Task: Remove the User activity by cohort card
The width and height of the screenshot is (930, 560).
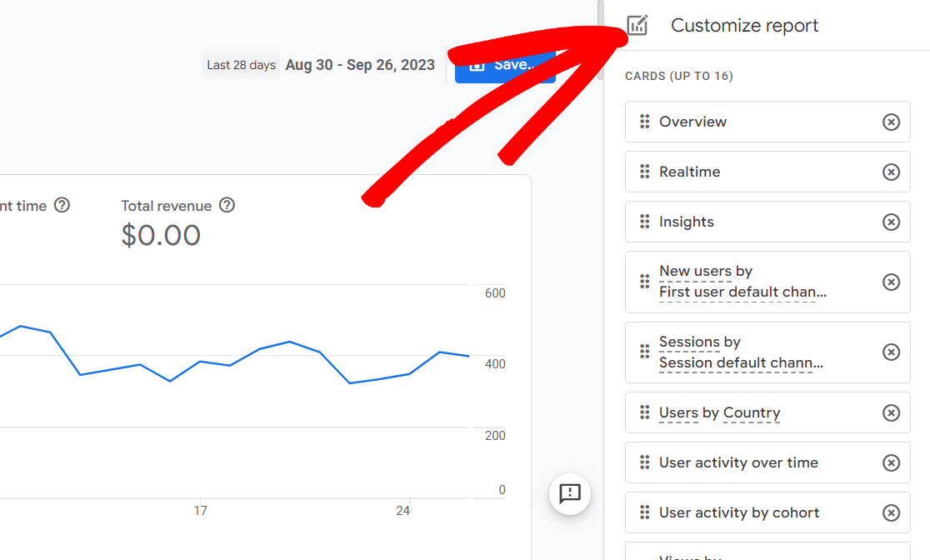Action: click(891, 512)
